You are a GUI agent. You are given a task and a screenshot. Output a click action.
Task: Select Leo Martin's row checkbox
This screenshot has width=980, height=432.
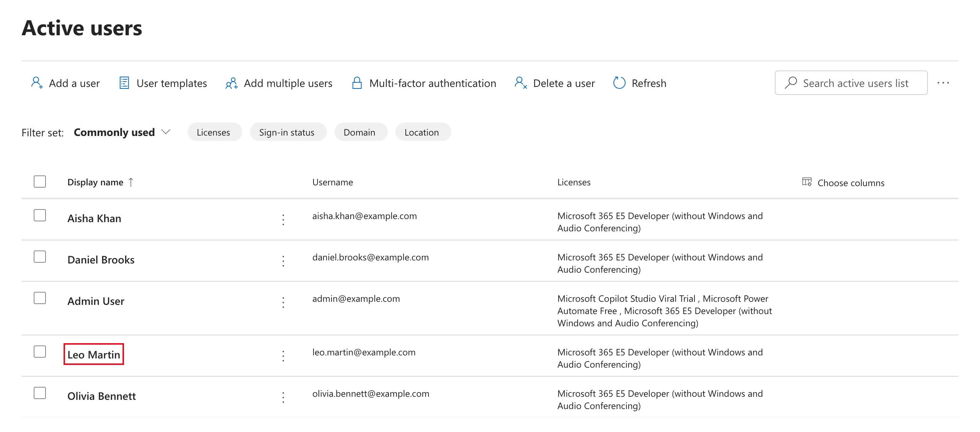(x=40, y=352)
